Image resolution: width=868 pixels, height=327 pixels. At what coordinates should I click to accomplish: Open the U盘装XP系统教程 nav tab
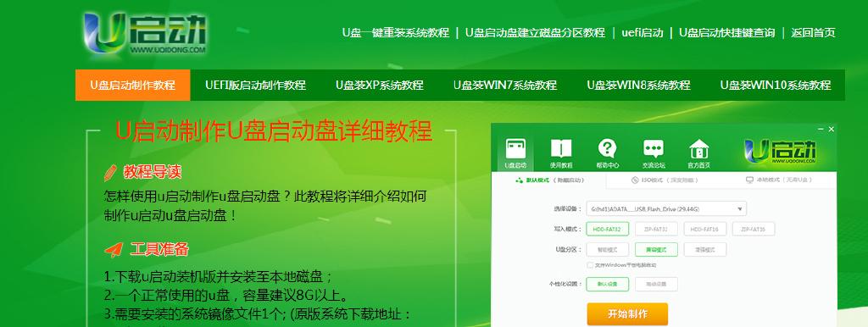(x=380, y=86)
